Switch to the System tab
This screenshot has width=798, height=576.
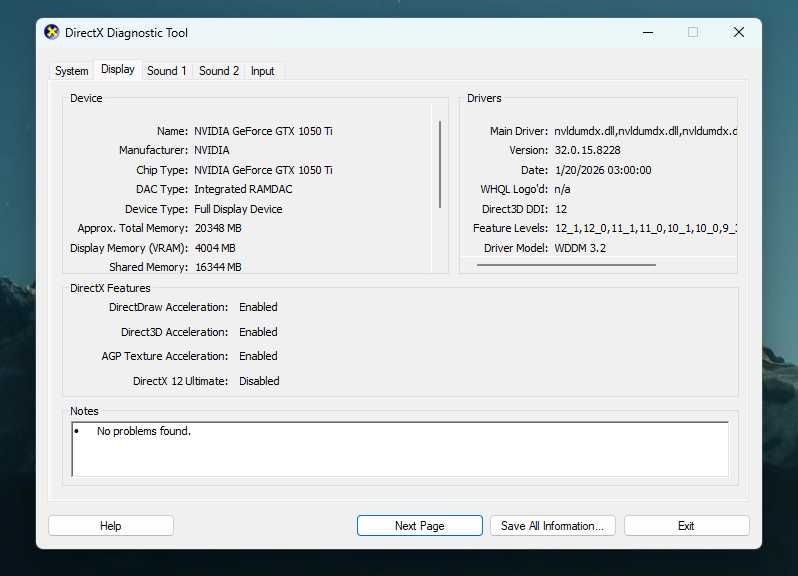tap(72, 71)
